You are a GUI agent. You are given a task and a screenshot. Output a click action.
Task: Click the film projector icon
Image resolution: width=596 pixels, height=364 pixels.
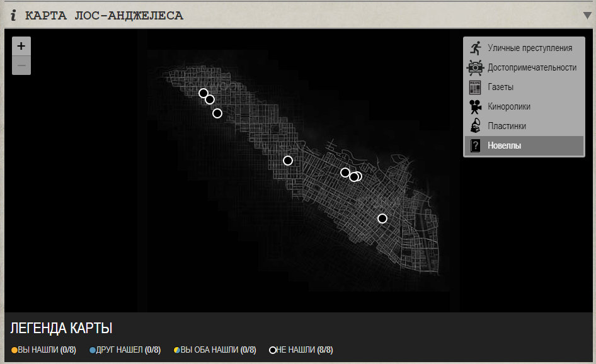click(475, 106)
